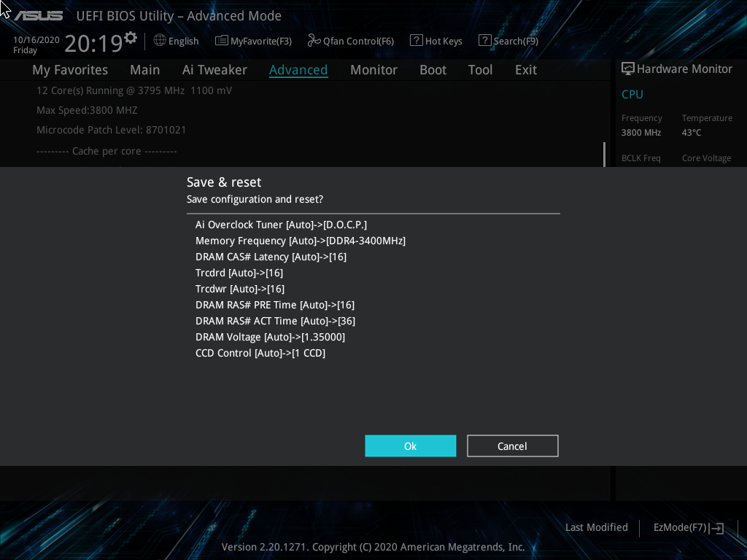Image resolution: width=747 pixels, height=560 pixels.
Task: Click the DRAM RAS# ACT Time line
Action: coord(275,321)
